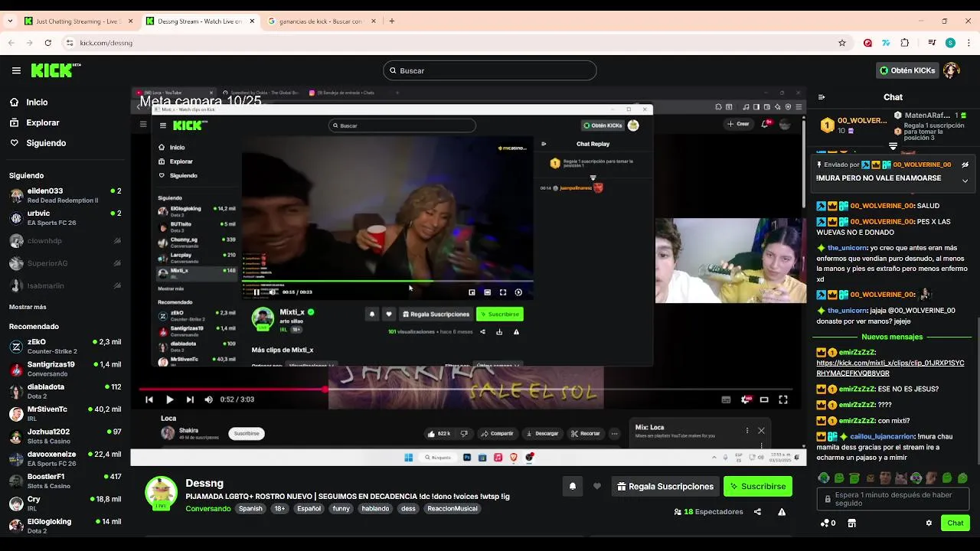Image resolution: width=980 pixels, height=551 pixels.
Task: Hide the pinned message
Action: (965, 165)
